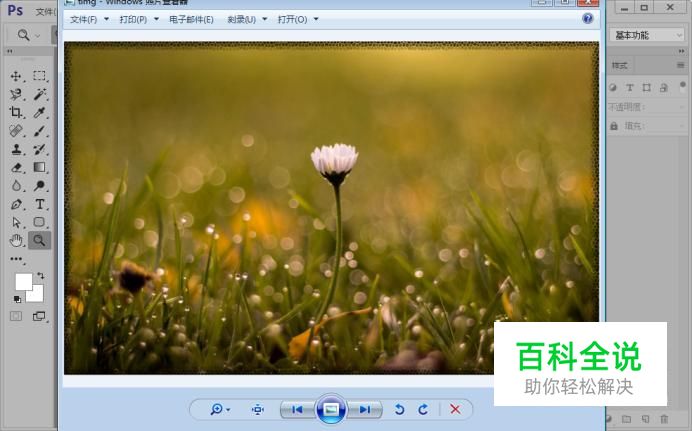Select the Path Selection arrow tool
Image resolution: width=692 pixels, height=431 pixels.
(x=16, y=222)
